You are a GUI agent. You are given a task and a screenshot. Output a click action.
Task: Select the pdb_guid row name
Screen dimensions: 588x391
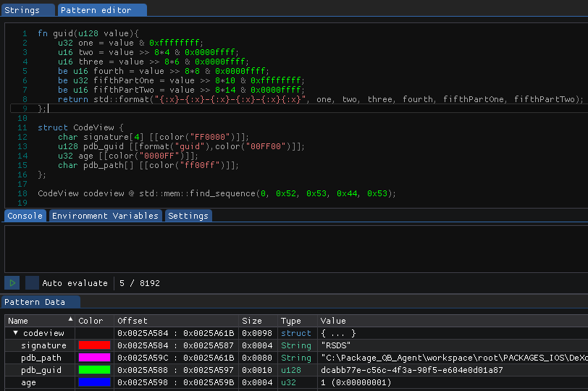point(41,370)
